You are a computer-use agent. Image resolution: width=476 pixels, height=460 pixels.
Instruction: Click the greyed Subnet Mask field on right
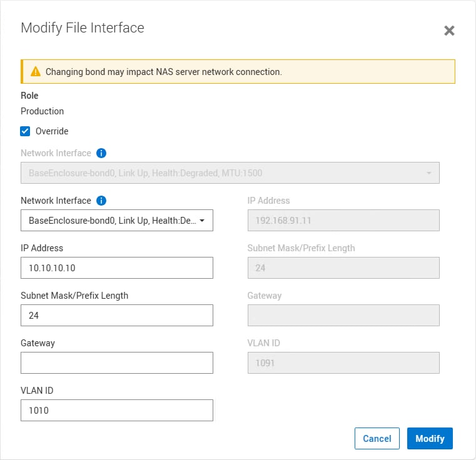pos(343,268)
